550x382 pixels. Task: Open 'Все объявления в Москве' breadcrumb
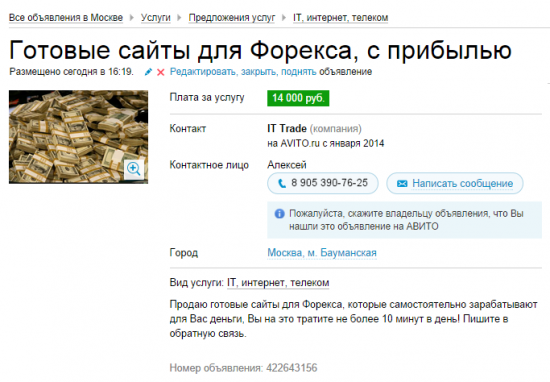(x=66, y=18)
